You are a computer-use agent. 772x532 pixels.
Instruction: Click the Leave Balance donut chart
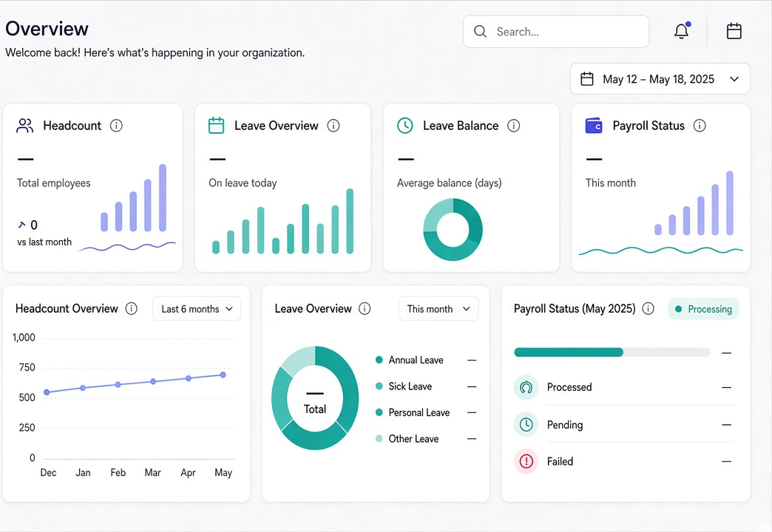[x=453, y=229]
